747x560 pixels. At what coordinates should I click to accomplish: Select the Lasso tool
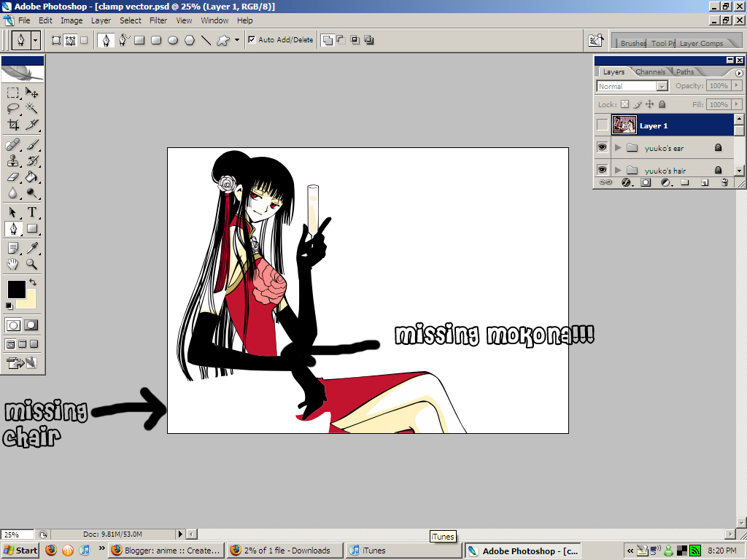tap(13, 109)
